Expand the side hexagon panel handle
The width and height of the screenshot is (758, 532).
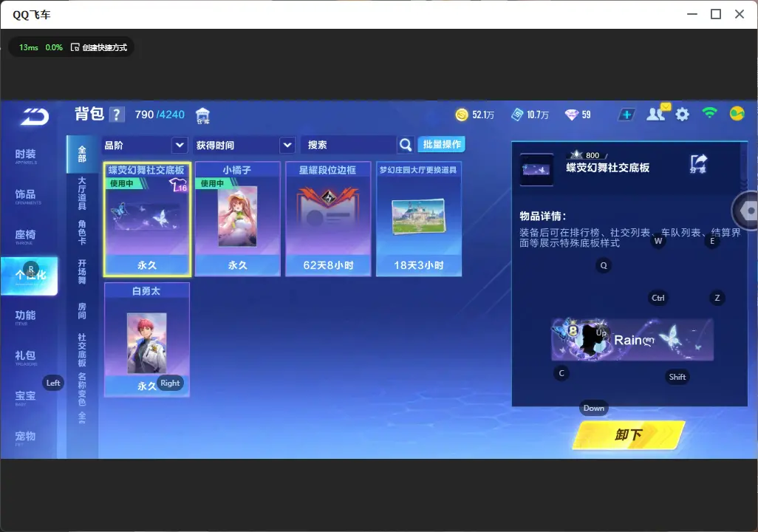coord(747,211)
